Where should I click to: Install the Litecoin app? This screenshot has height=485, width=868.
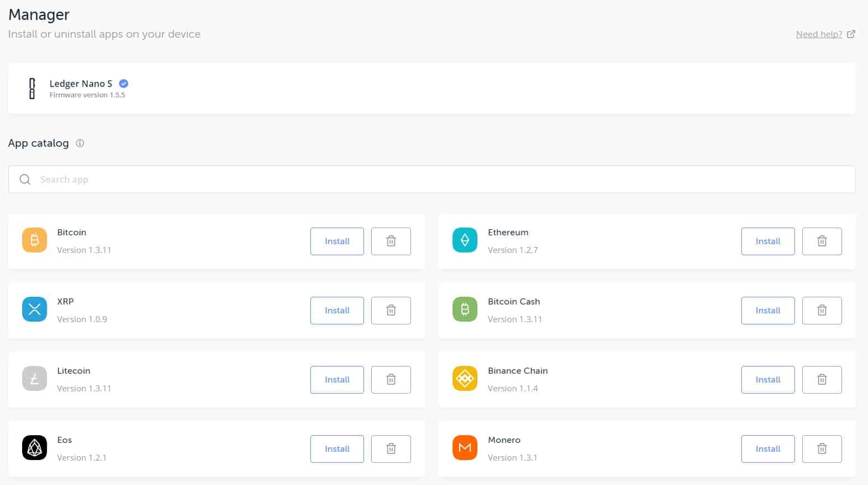(337, 380)
